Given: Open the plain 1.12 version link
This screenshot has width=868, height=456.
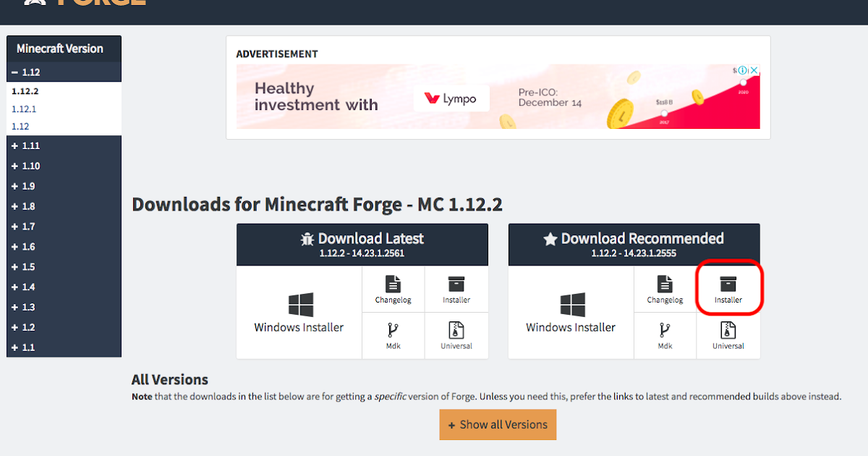Looking at the screenshot, I should pos(20,126).
